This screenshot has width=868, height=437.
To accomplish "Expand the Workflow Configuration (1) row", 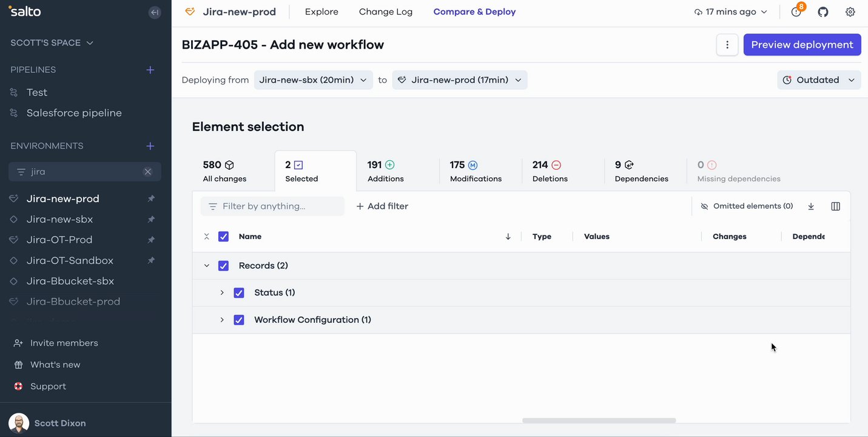I will pos(222,320).
